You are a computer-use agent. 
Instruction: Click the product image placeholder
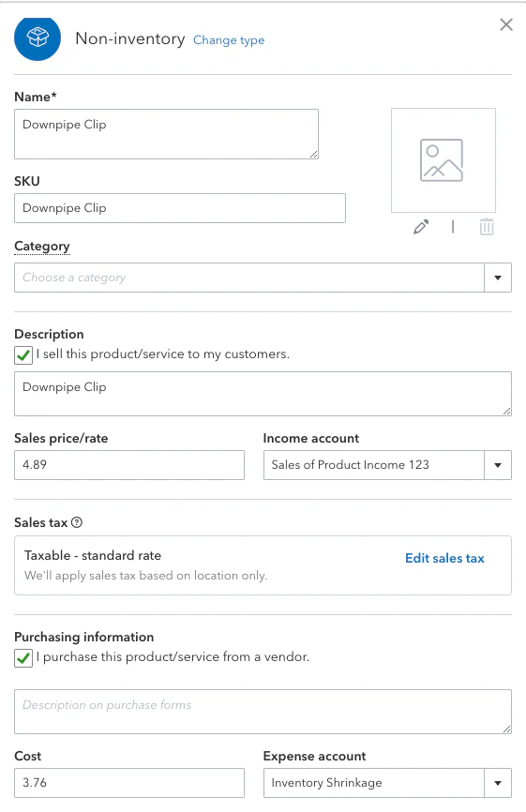point(443,160)
